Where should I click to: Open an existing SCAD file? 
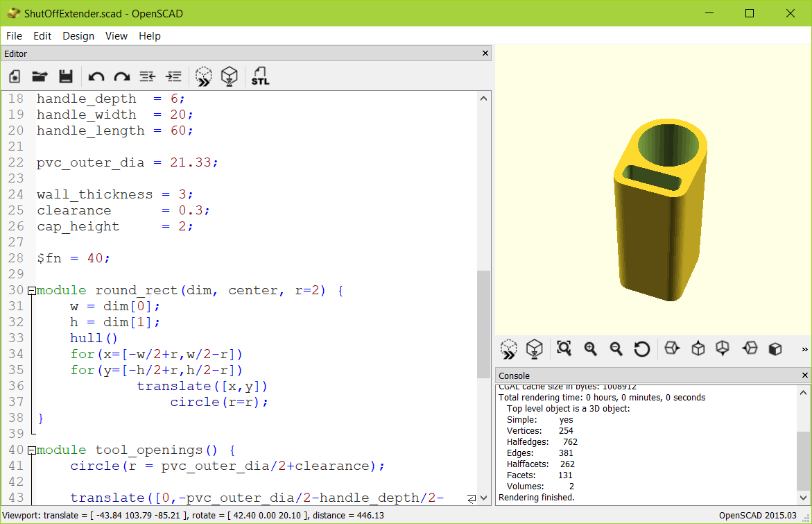[40, 76]
